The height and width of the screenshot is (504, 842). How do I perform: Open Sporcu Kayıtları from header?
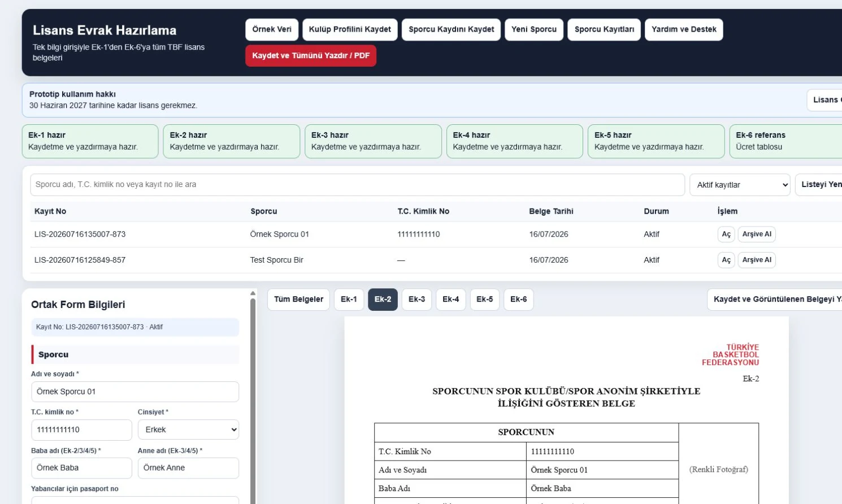click(x=604, y=29)
